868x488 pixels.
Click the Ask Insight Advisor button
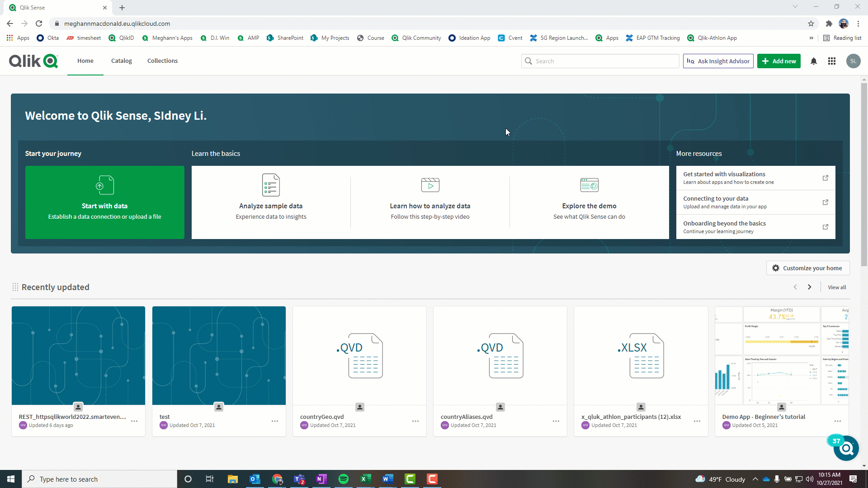coord(718,61)
